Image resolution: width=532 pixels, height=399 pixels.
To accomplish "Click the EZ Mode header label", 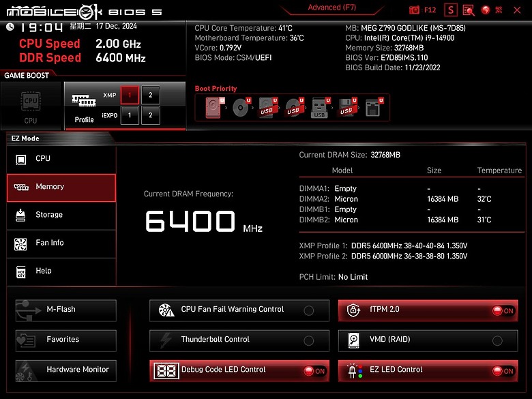I will [x=25, y=138].
